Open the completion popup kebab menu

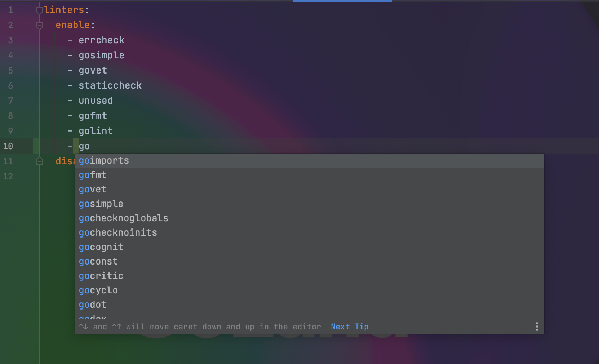coord(537,327)
